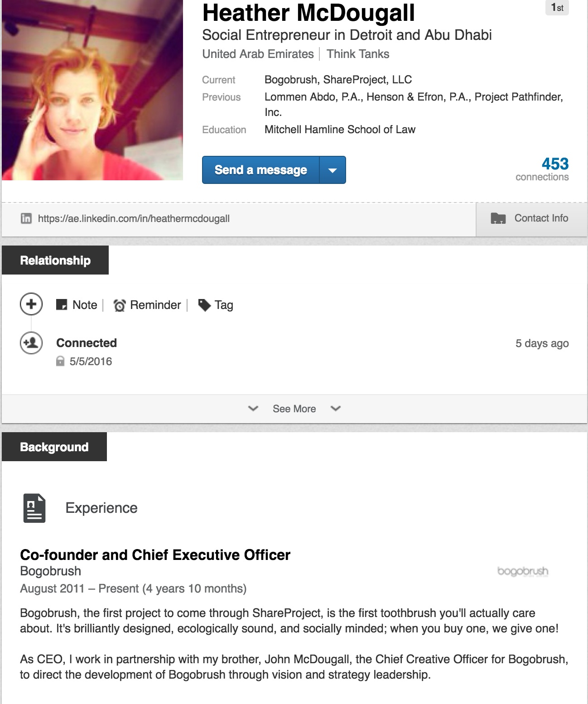Screen dimensions: 588x704
Task: Click the Send a message button
Action: pyautogui.click(x=261, y=170)
